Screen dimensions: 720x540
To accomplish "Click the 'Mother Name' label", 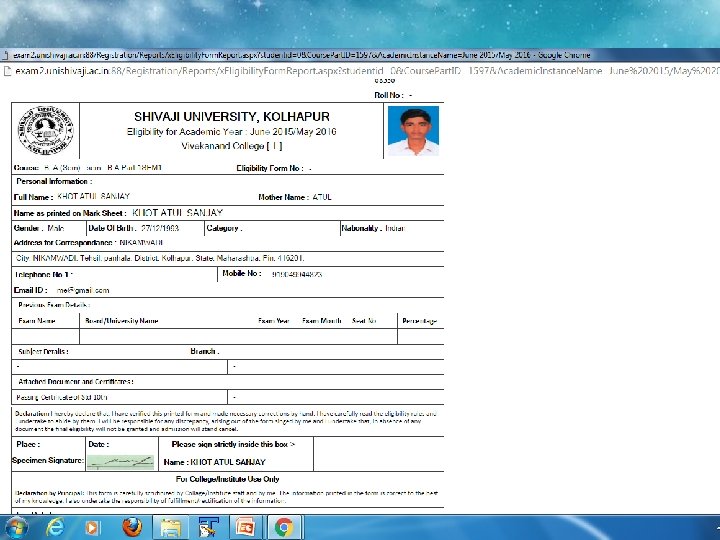I will (x=283, y=197).
